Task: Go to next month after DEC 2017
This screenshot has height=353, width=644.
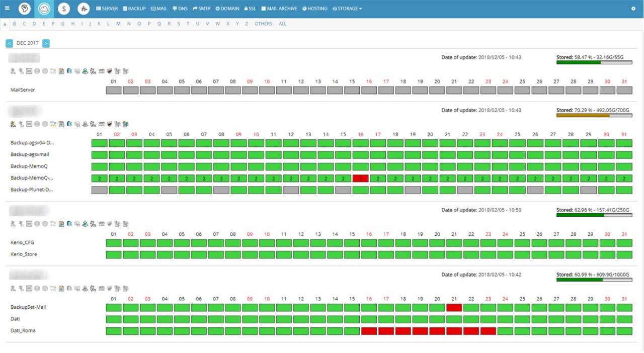Action: 46,43
